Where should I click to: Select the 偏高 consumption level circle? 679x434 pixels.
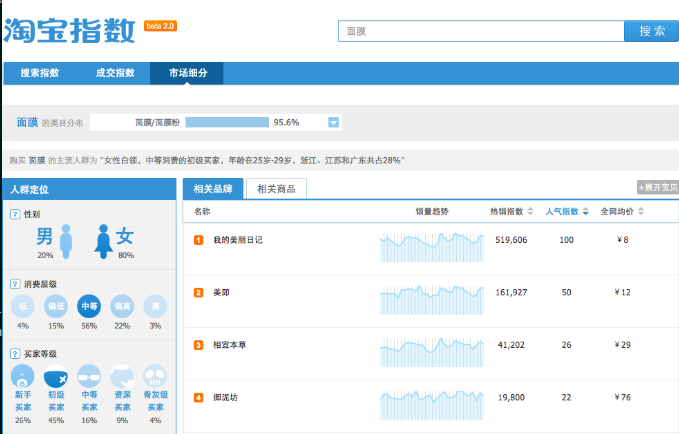[x=122, y=306]
